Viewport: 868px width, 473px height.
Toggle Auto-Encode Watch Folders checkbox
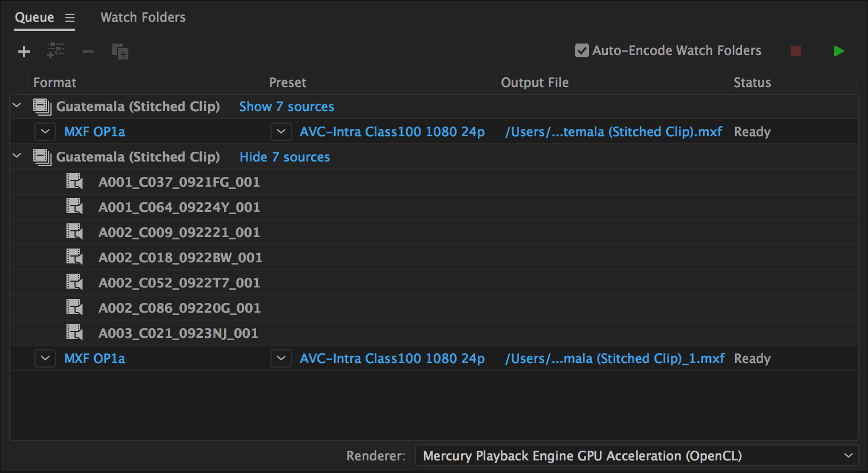(582, 50)
